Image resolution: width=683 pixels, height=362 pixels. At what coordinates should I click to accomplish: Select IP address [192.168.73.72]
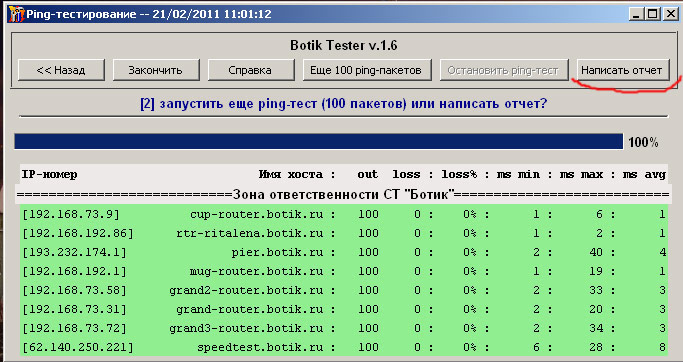74,328
